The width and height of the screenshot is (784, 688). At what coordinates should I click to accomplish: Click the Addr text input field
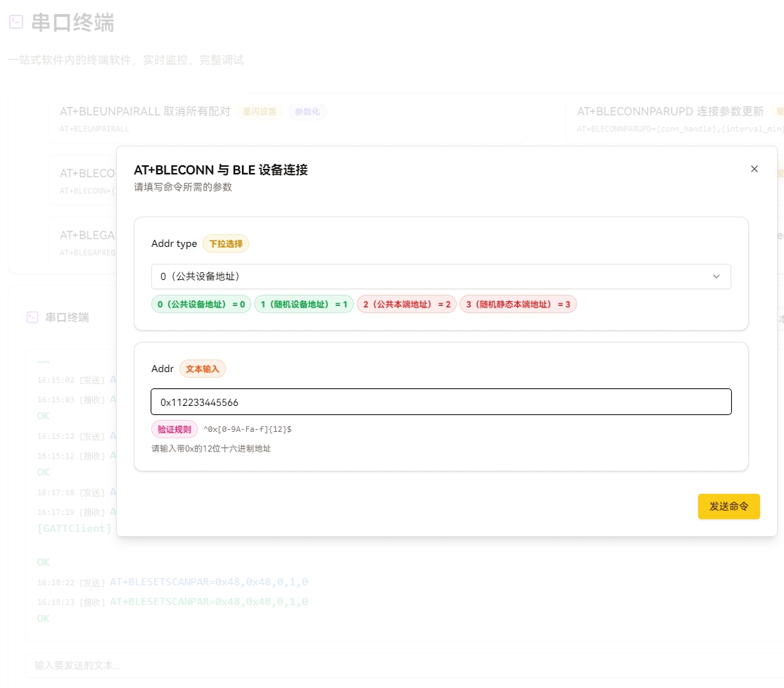tap(441, 402)
